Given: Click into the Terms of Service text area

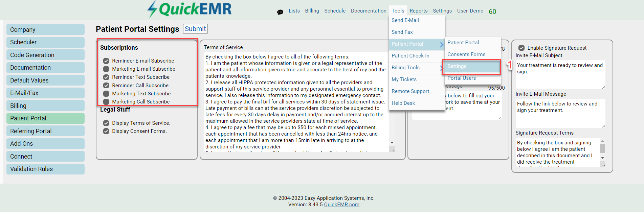Looking at the screenshot, I should 297,102.
